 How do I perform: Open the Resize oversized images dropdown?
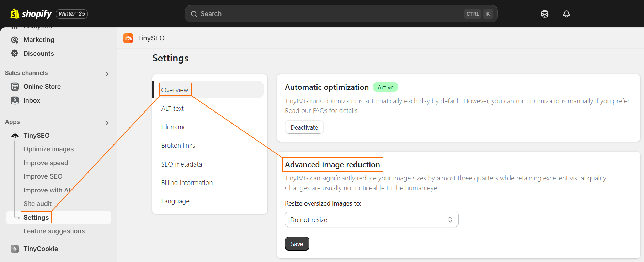coord(372,219)
